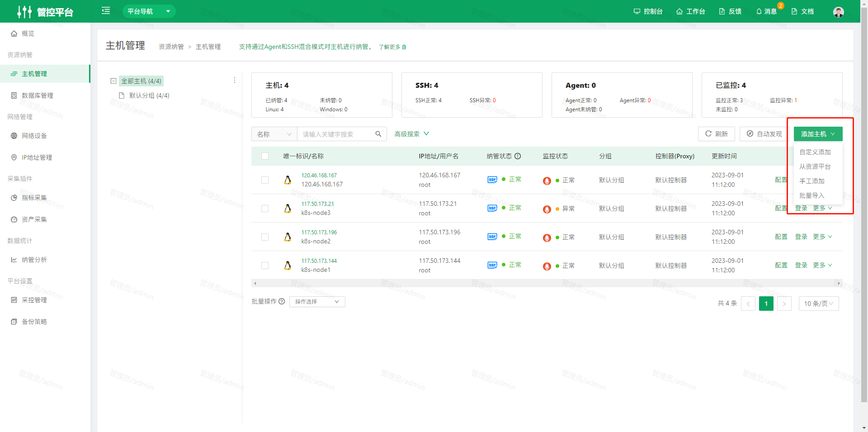Viewport: 868px width, 432px height.
Task: Click the 消息 notification bell
Action: pos(766,11)
